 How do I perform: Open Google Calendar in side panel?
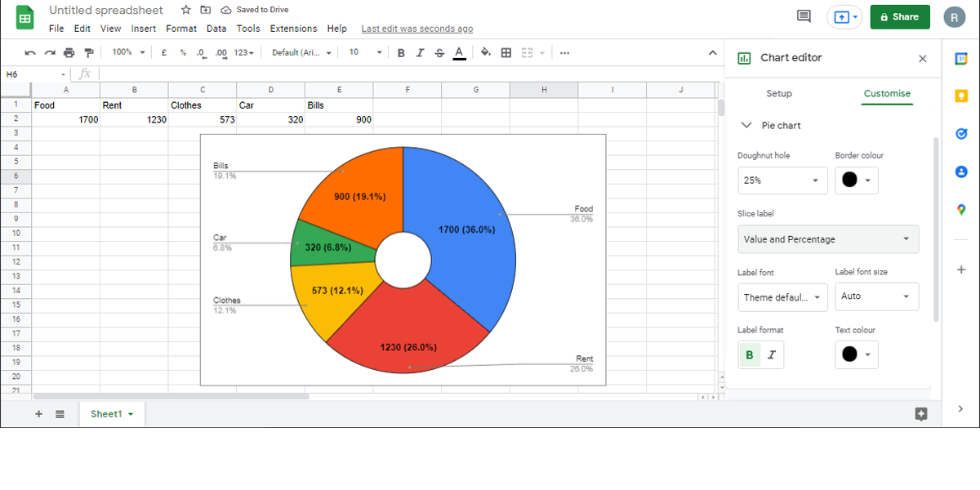[960, 58]
